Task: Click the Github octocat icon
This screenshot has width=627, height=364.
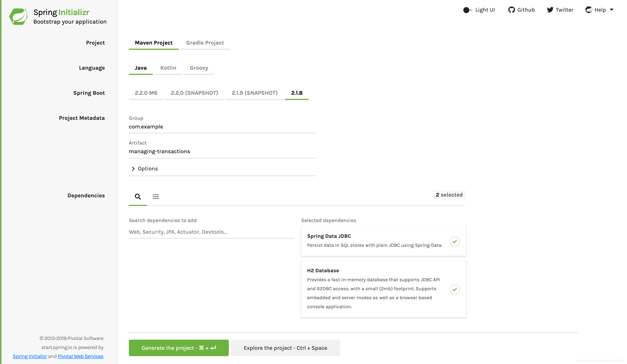Action: point(511,10)
